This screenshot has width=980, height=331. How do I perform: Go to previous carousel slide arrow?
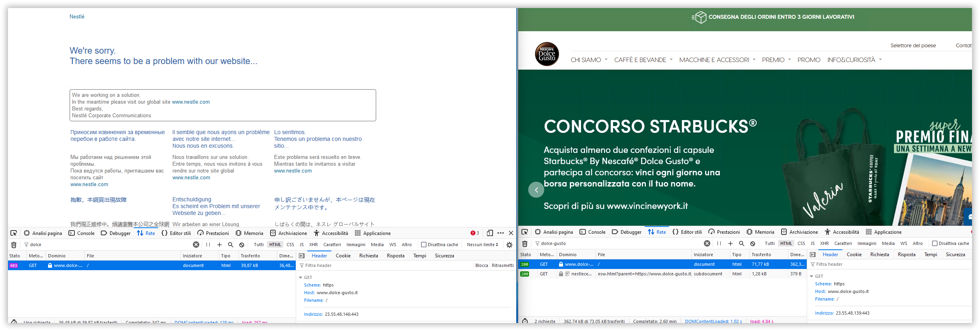coord(536,190)
